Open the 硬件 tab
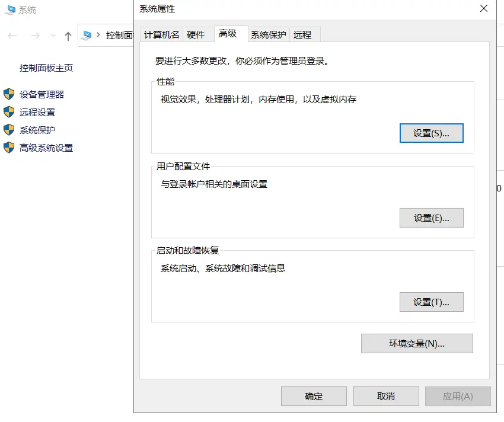The height and width of the screenshot is (422, 504). tap(196, 35)
